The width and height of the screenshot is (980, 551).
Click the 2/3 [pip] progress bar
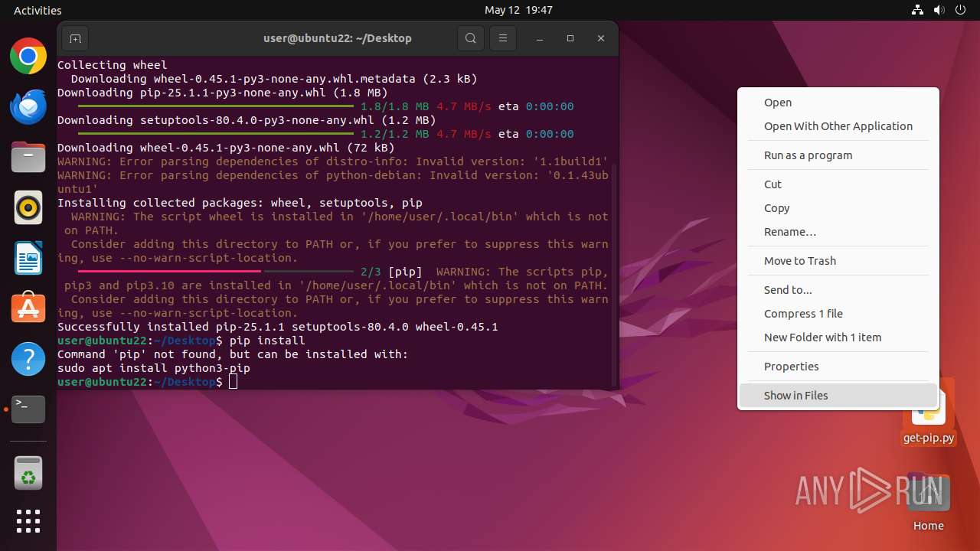click(216, 272)
